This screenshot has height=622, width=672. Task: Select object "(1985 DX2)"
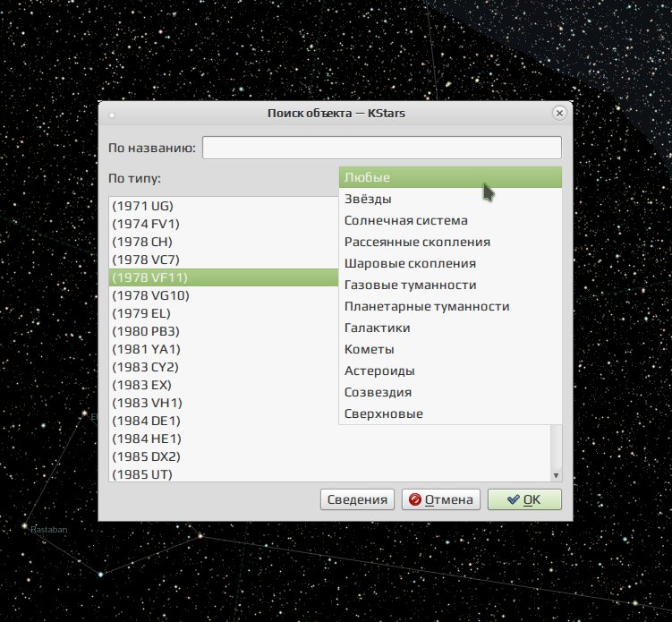click(329, 457)
